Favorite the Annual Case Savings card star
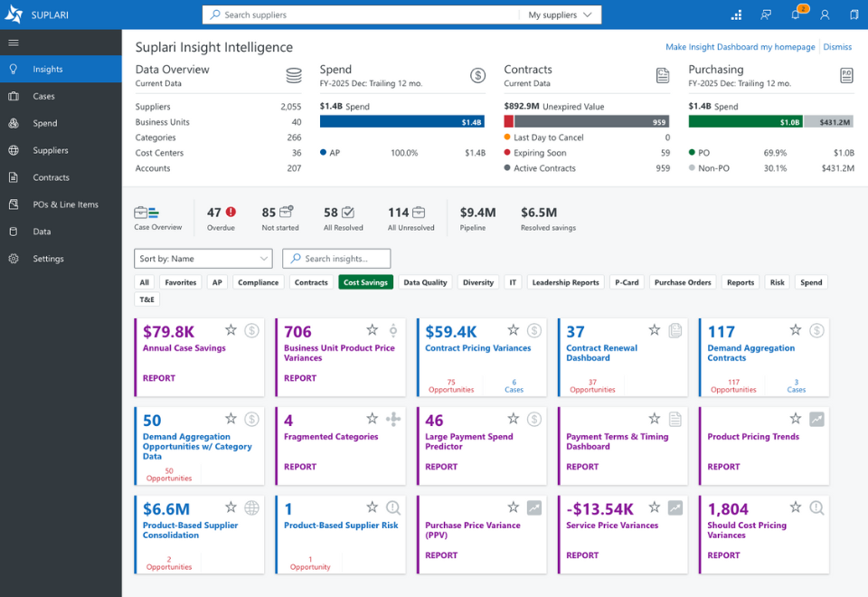This screenshot has width=868, height=597. tap(231, 330)
